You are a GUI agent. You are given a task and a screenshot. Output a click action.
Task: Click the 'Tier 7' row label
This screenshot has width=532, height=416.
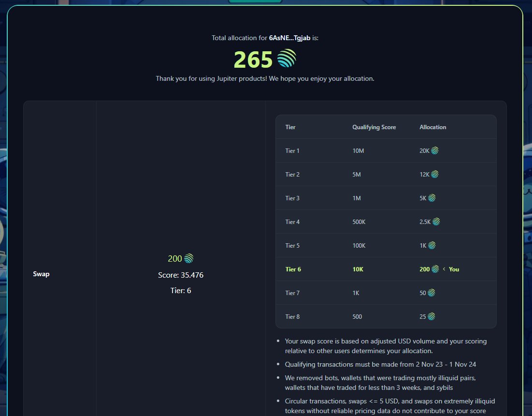click(x=292, y=293)
